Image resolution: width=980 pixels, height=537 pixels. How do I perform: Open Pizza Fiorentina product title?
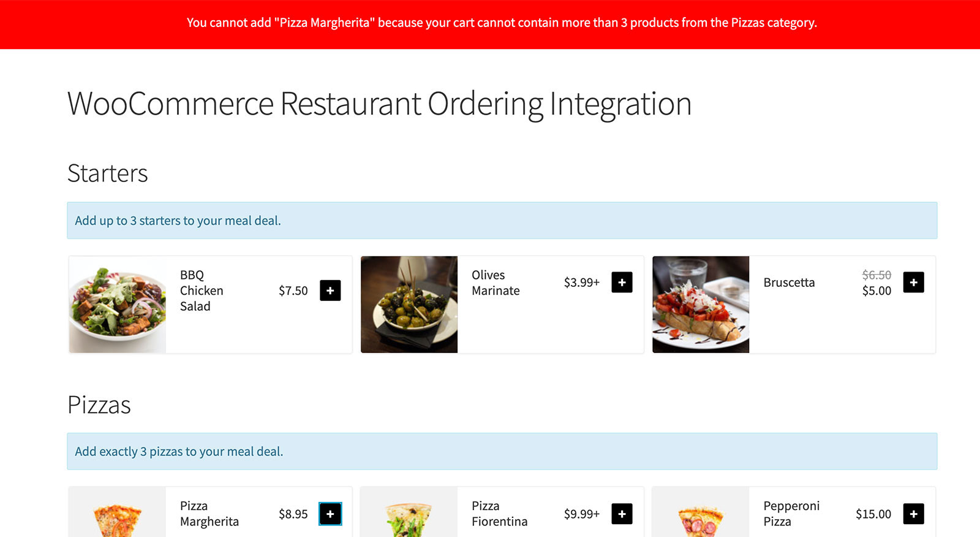tap(499, 514)
